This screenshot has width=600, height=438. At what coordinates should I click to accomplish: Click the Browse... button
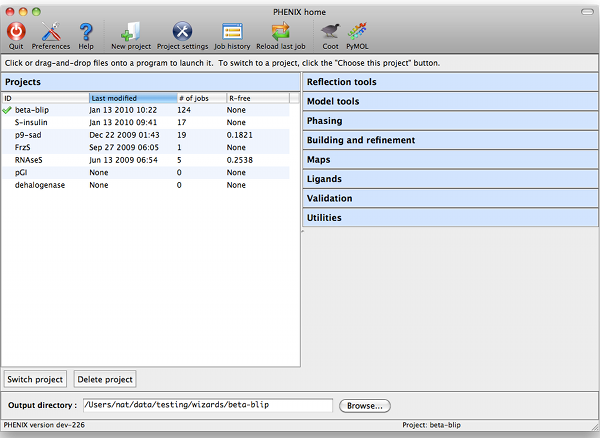tap(365, 406)
